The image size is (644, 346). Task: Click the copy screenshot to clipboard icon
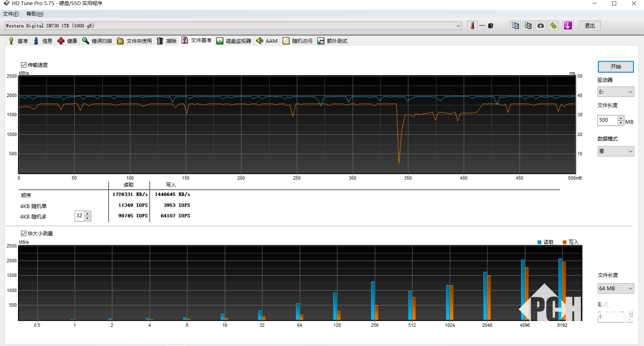tap(528, 26)
